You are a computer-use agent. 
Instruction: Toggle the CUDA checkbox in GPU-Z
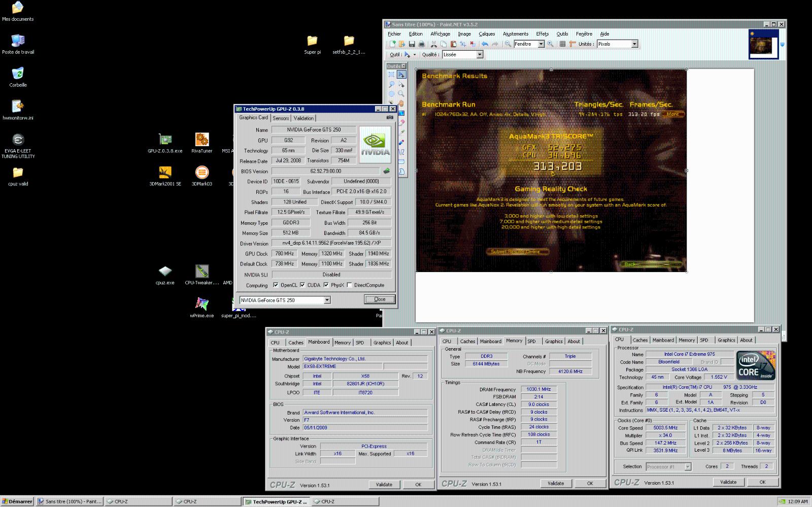302,285
